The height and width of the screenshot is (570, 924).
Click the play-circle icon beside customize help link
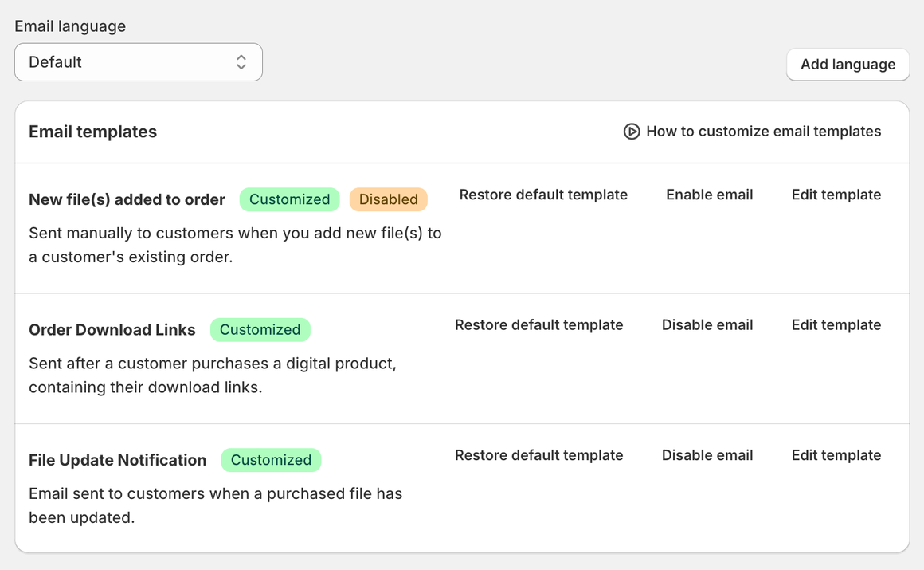point(631,131)
